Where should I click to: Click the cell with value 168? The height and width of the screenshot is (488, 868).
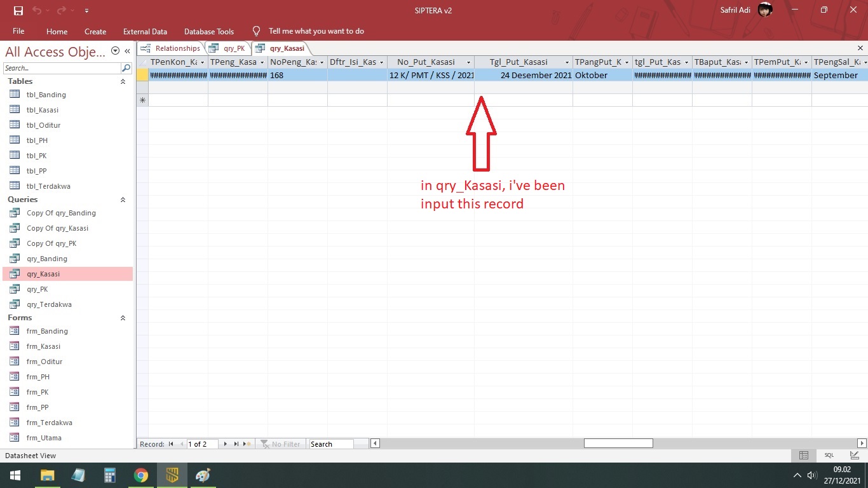[x=297, y=75]
